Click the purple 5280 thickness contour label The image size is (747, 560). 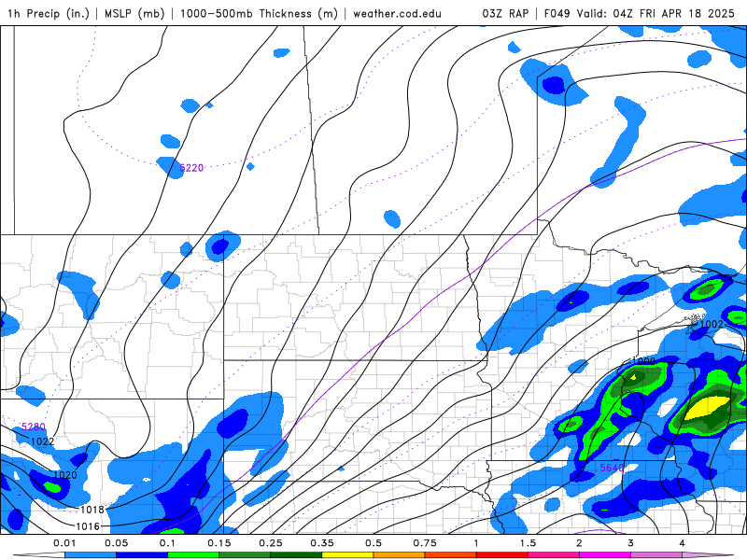click(34, 427)
